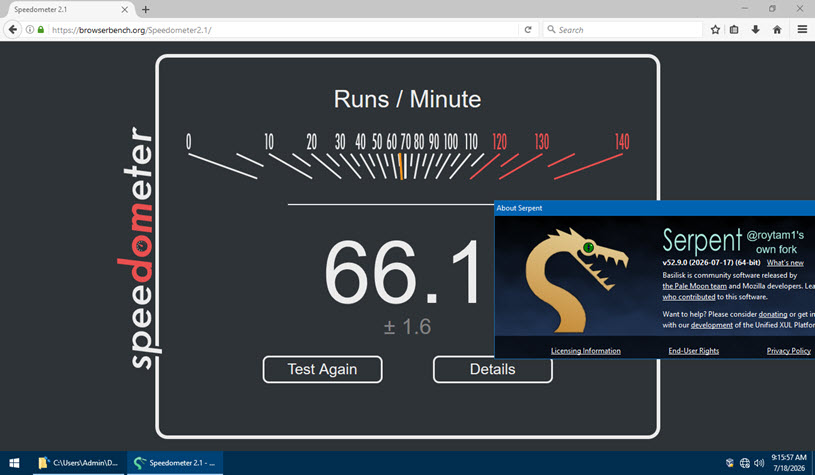Screen dimensions: 815x475
Task: Open the site information icon
Action: (30, 30)
